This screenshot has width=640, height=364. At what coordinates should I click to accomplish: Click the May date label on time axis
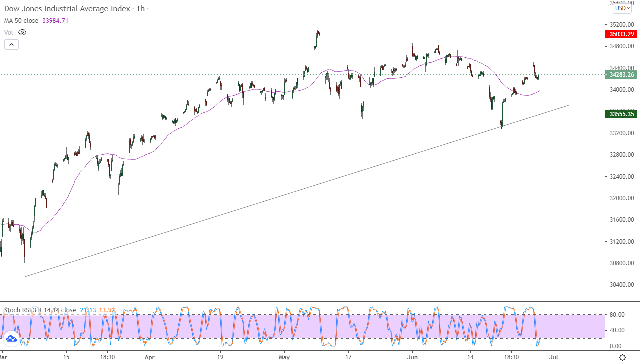point(284,357)
